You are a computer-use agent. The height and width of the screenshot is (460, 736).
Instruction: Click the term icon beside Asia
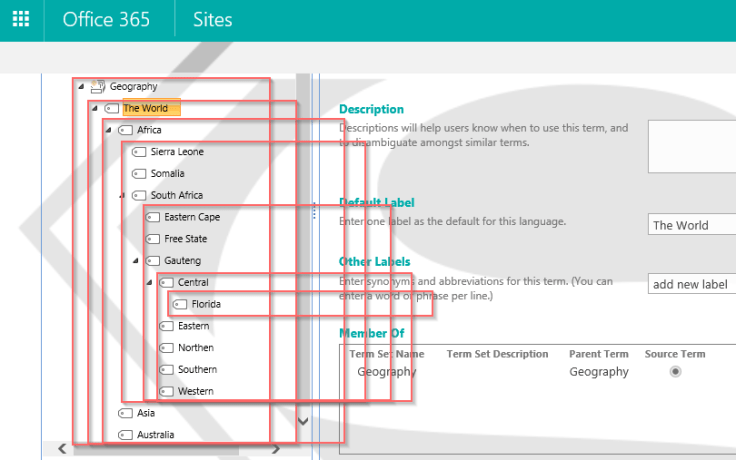[125, 413]
